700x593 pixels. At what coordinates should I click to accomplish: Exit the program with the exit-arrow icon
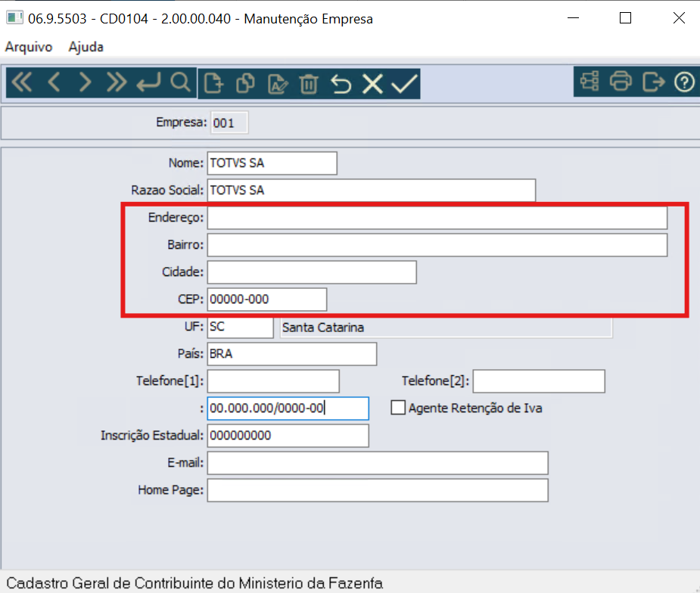tap(653, 82)
